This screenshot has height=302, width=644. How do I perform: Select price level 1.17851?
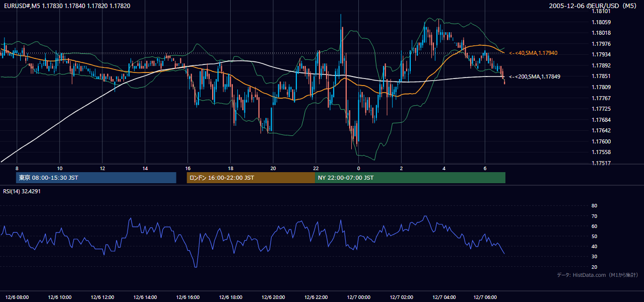tap(601, 76)
